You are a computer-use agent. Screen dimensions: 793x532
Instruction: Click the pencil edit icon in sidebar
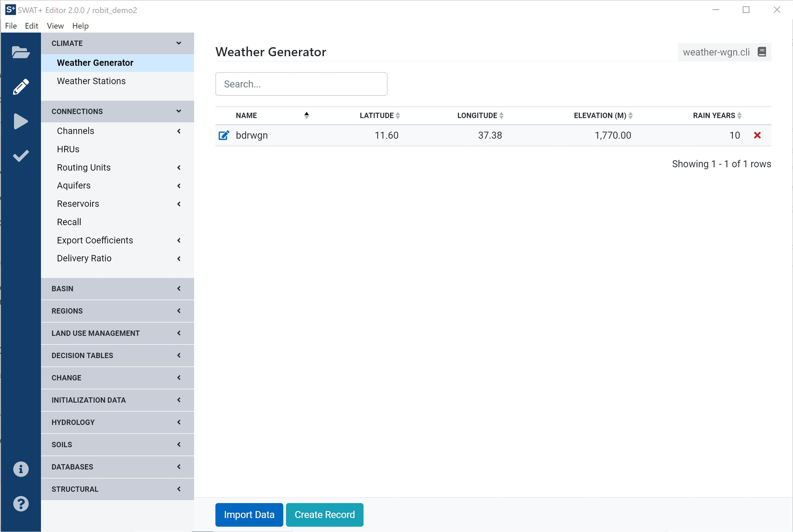pyautogui.click(x=20, y=87)
